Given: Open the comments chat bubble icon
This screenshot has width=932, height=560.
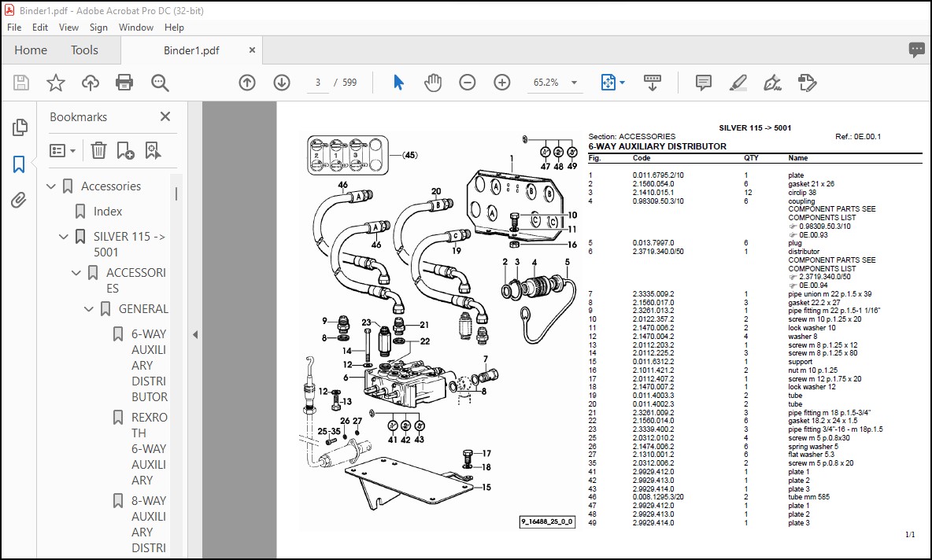Looking at the screenshot, I should pyautogui.click(x=916, y=50).
